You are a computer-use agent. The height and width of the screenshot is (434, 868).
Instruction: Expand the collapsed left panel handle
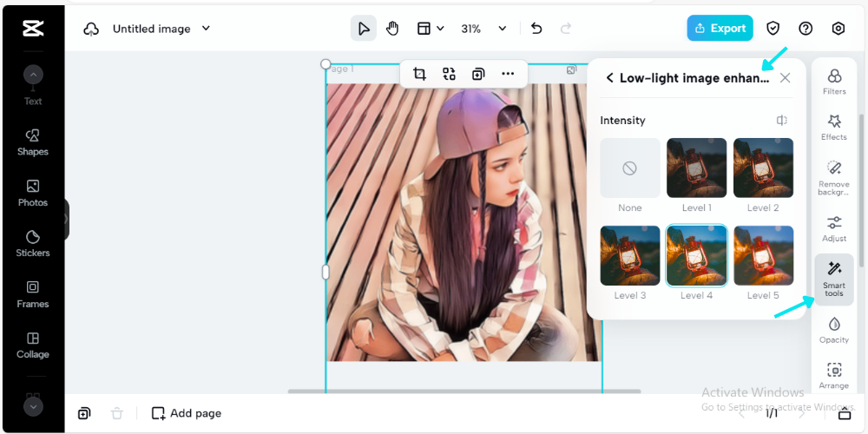click(x=67, y=220)
